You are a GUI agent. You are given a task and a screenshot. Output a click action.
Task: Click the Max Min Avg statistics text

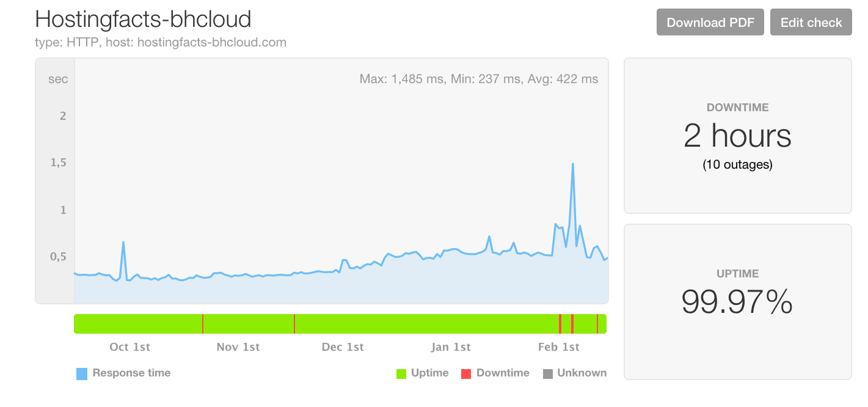pyautogui.click(x=479, y=79)
